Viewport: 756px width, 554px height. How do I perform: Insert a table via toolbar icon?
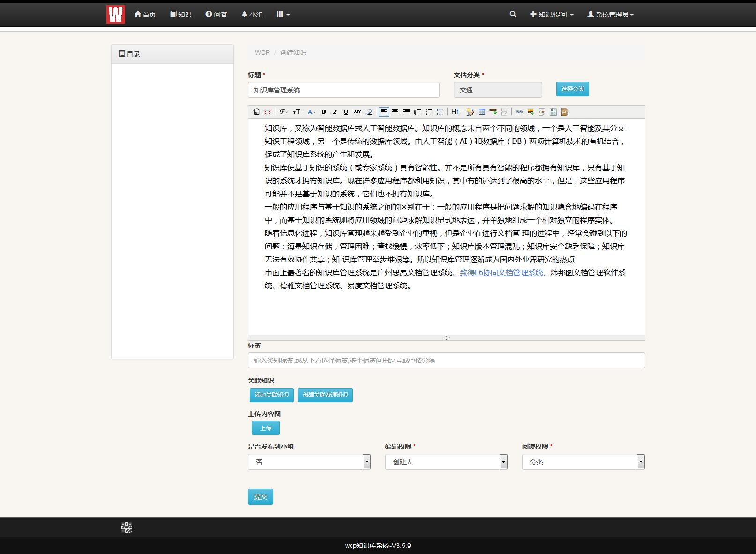pyautogui.click(x=482, y=112)
